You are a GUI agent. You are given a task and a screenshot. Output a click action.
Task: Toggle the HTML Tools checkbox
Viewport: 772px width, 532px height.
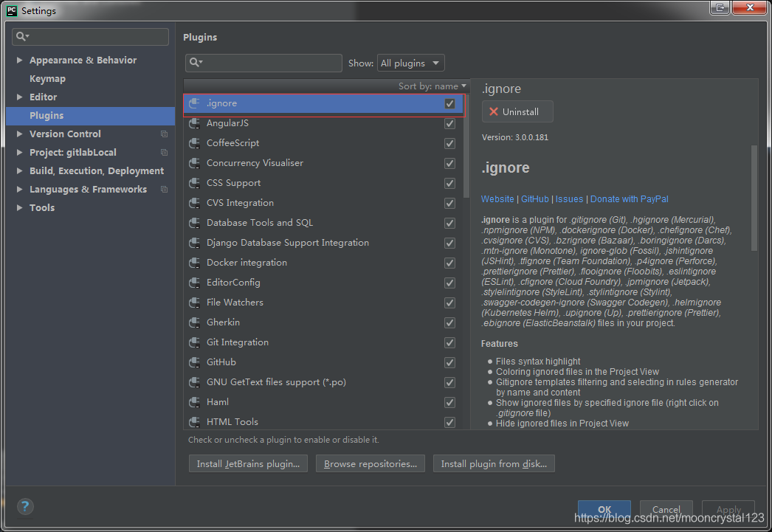click(449, 423)
